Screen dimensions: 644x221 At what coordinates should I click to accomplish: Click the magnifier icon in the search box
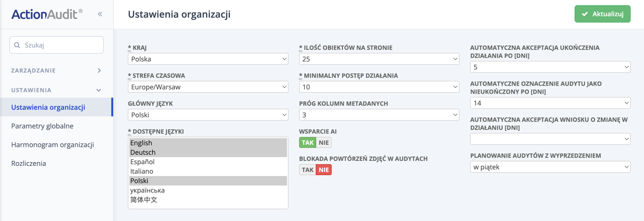tap(17, 45)
